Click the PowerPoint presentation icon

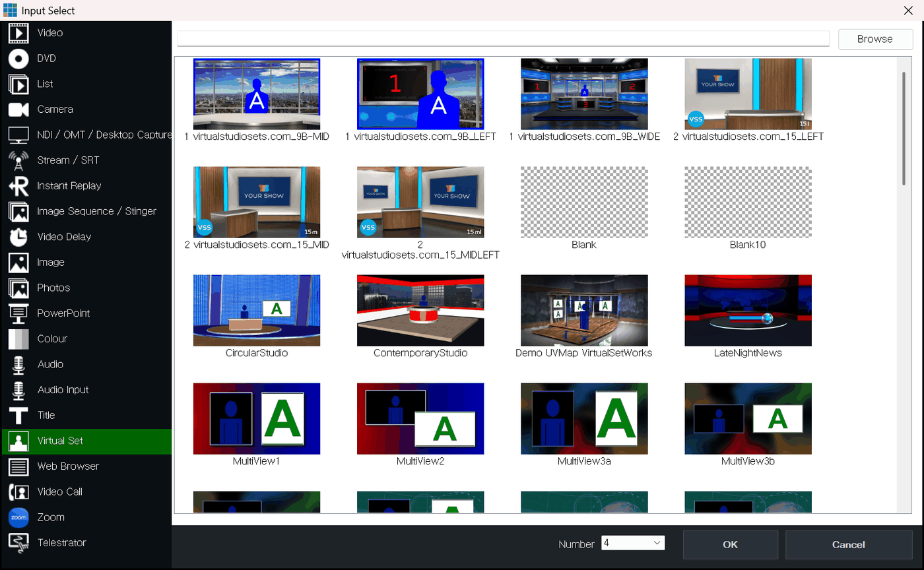(18, 313)
